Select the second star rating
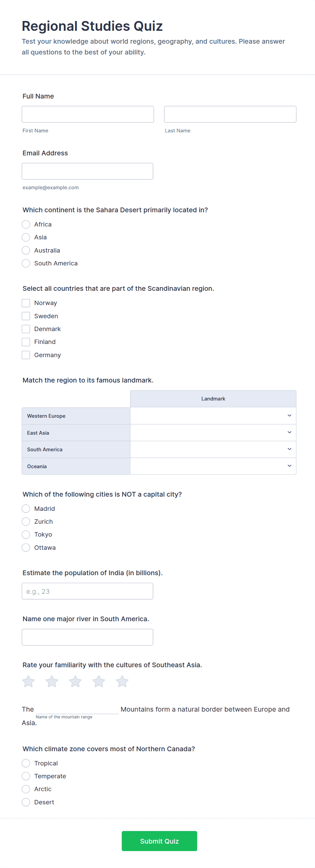This screenshot has height=868, width=315. pos(52,681)
